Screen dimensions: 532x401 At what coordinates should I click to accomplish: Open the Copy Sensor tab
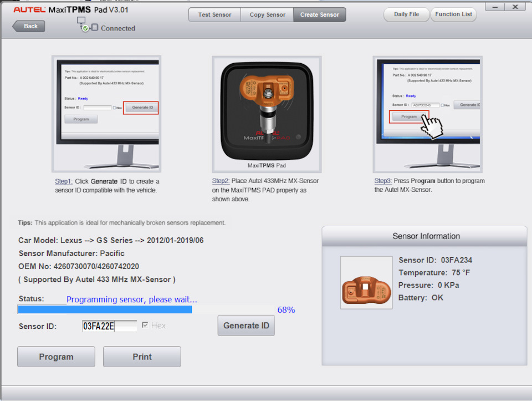pos(267,14)
